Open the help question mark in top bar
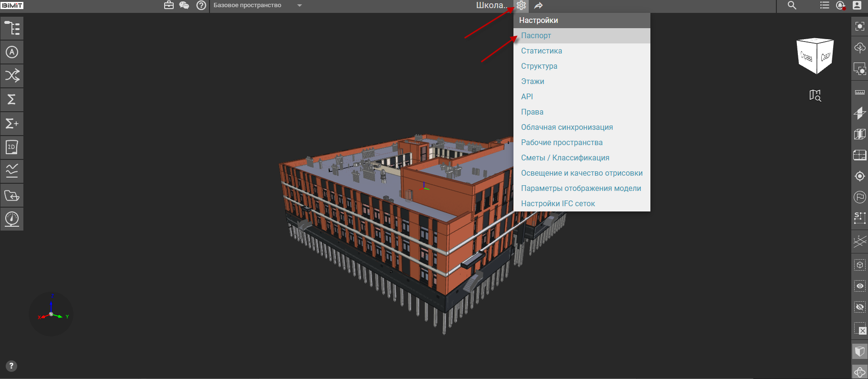This screenshot has width=868, height=379. 201,5
